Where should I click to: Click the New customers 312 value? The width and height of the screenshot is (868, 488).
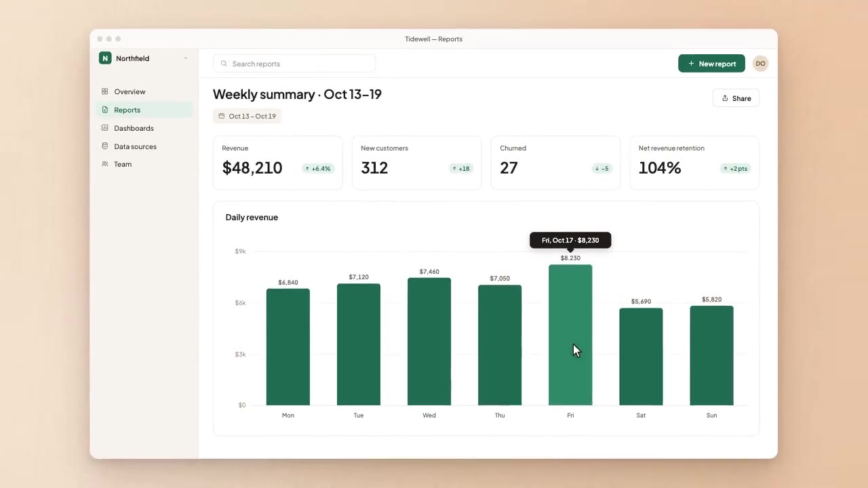point(374,168)
